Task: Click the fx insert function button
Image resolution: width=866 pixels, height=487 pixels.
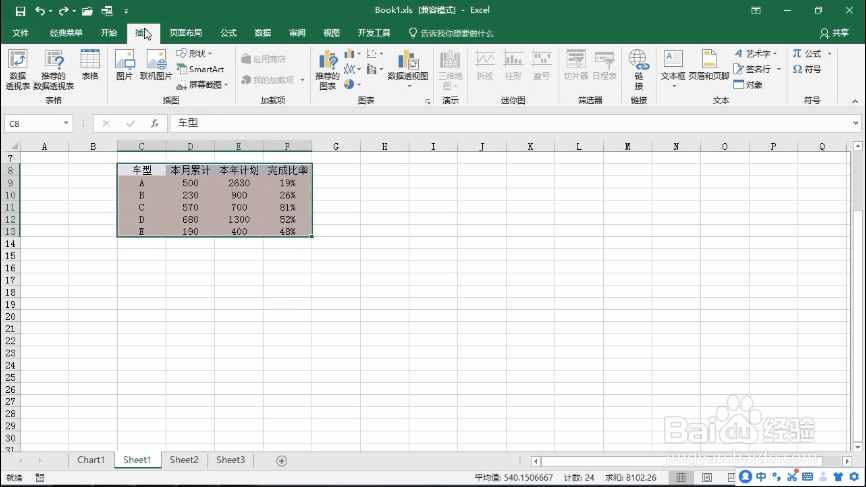Action: click(x=155, y=123)
